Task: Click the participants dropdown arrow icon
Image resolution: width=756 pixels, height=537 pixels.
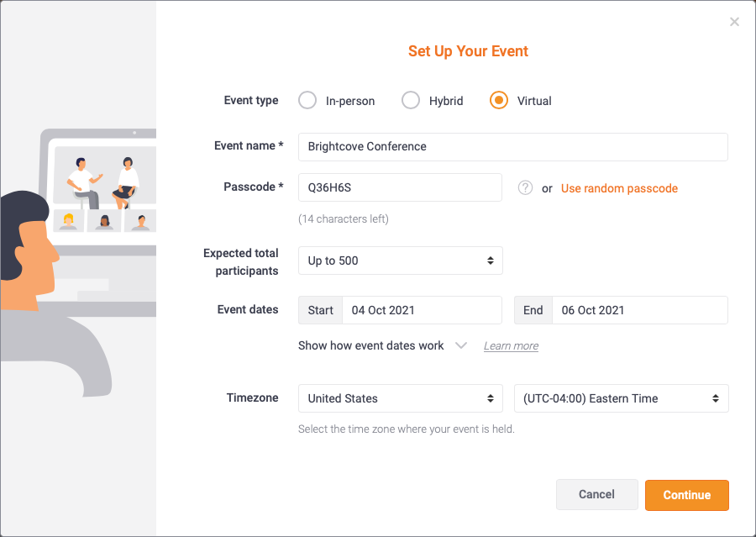Action: pos(491,261)
